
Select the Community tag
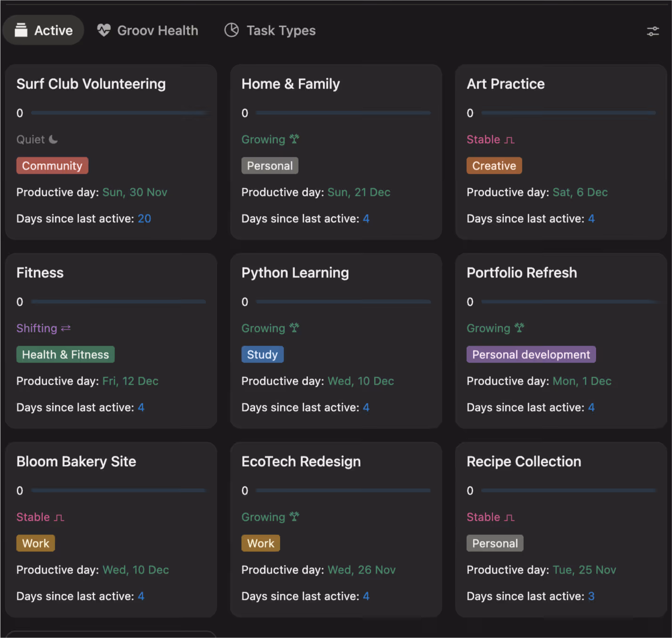[52, 166]
